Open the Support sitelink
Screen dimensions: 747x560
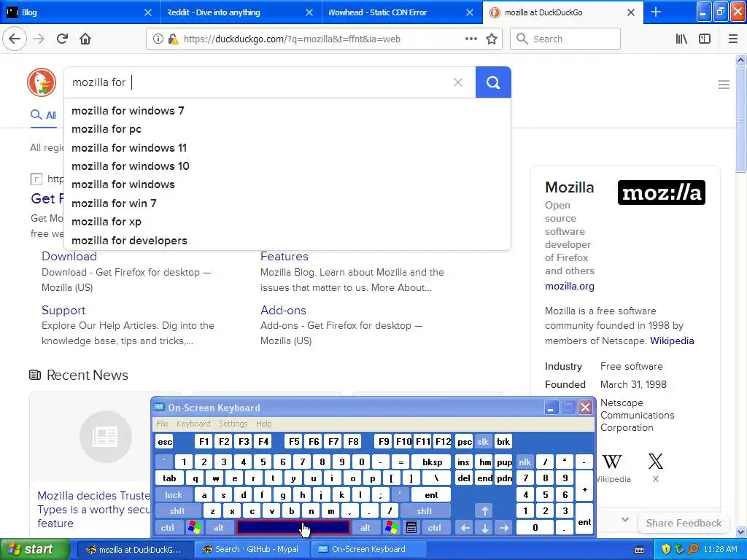[63, 310]
